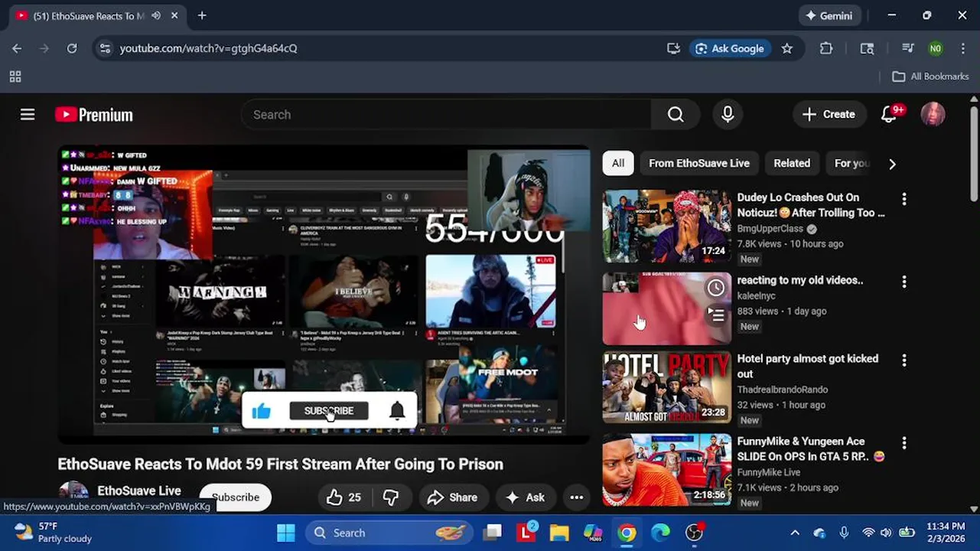Reload the page
The width and height of the screenshot is (980, 551).
(72, 48)
